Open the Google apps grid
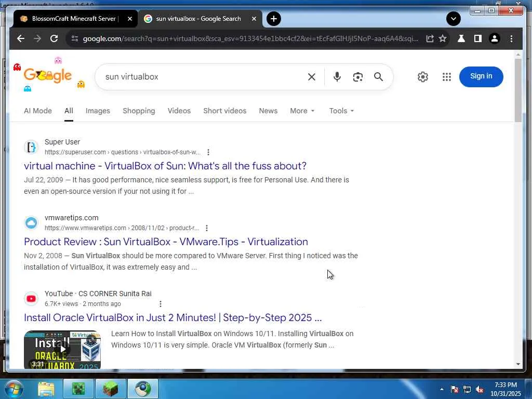Image resolution: width=532 pixels, height=399 pixels. coord(447,77)
